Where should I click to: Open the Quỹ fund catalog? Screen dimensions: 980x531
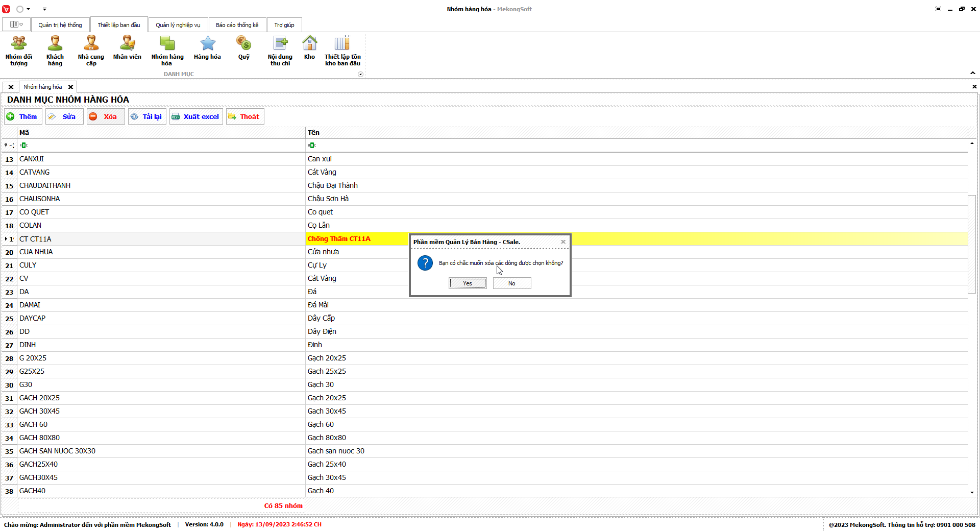[244, 48]
